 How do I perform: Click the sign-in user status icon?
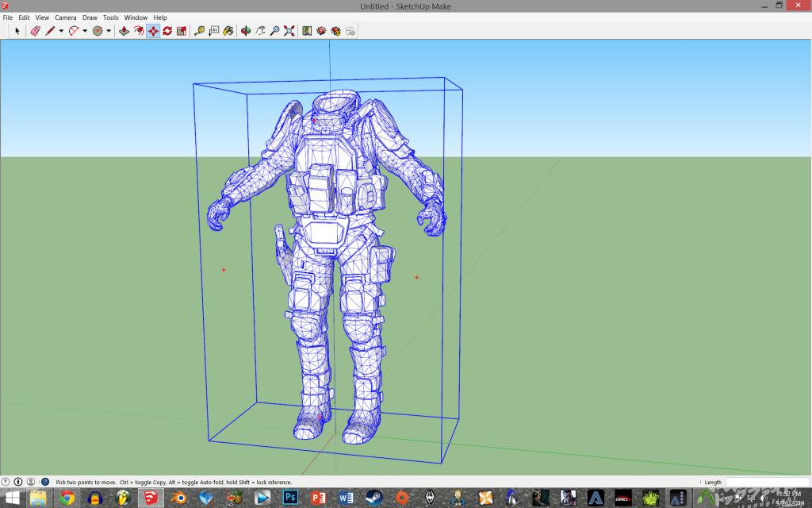pyautogui.click(x=31, y=482)
